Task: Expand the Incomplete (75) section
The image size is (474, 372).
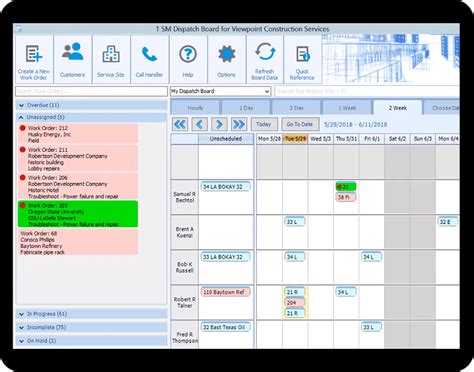Action: coord(92,327)
